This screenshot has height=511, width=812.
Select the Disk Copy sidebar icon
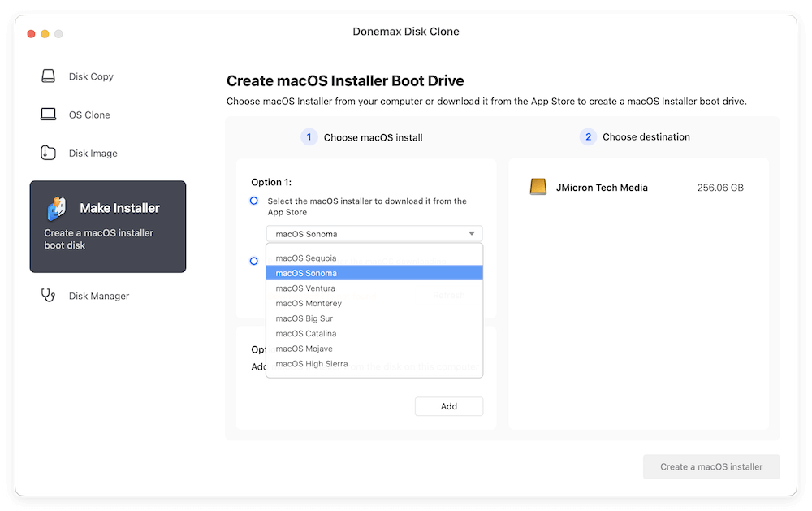[x=48, y=76]
